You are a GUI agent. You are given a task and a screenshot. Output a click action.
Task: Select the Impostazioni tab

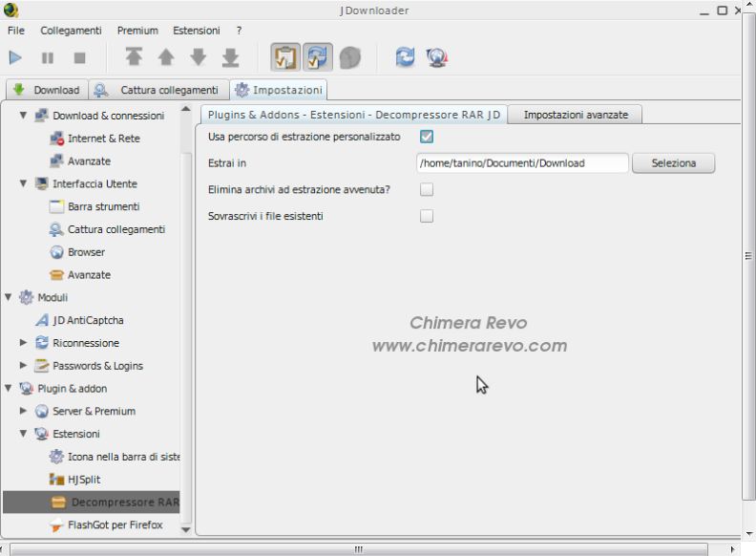click(278, 90)
